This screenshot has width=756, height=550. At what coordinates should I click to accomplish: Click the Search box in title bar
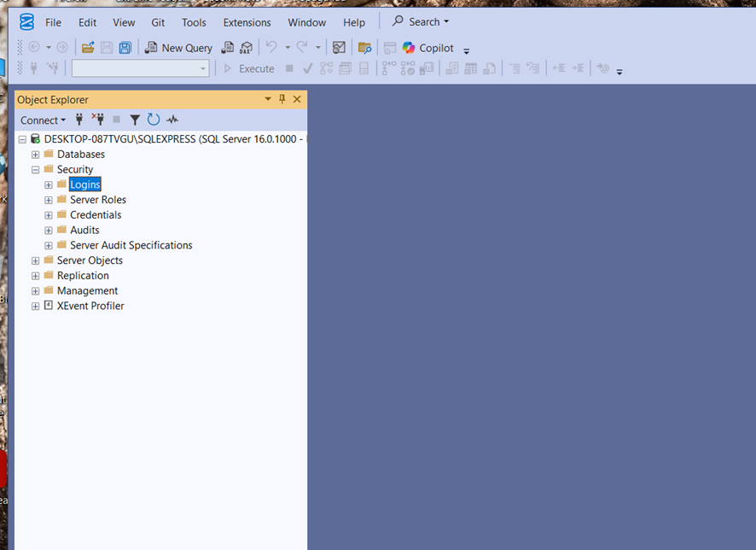tap(421, 21)
